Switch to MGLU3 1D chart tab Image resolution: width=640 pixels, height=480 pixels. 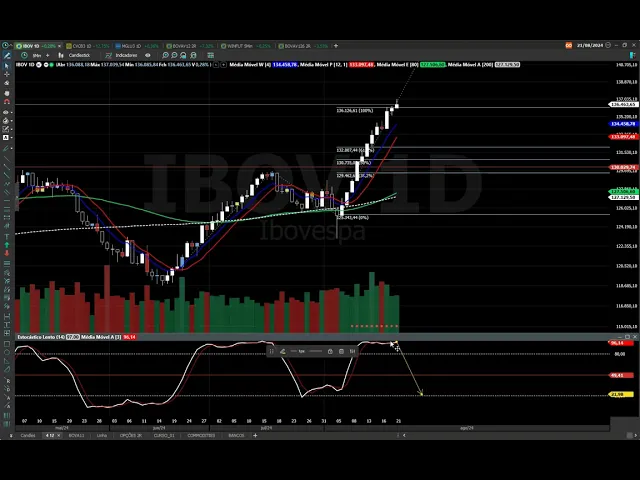pyautogui.click(x=136, y=46)
